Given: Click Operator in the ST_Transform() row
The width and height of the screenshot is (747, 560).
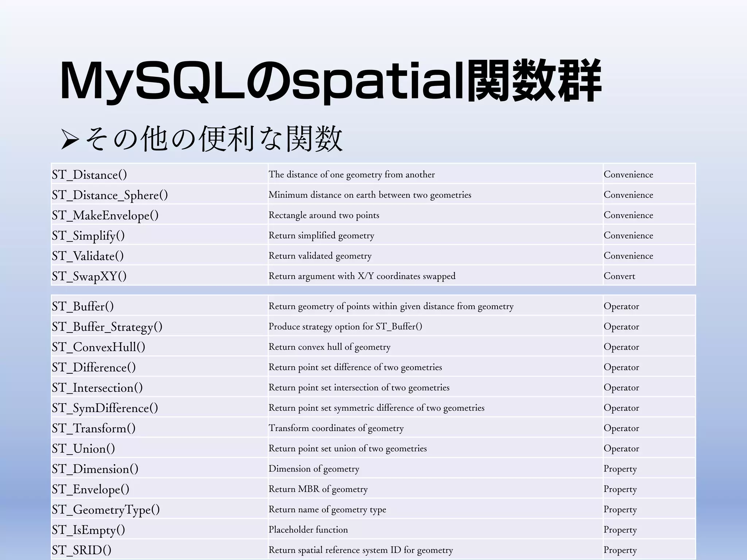Looking at the screenshot, I should [621, 429].
